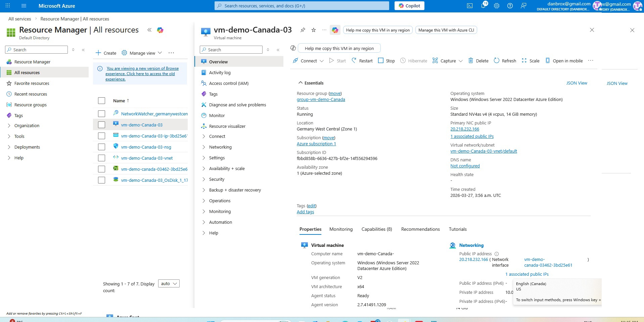Toggle the select-all resources checkbox
Screen dimensions: 644x322
[x=101, y=101]
